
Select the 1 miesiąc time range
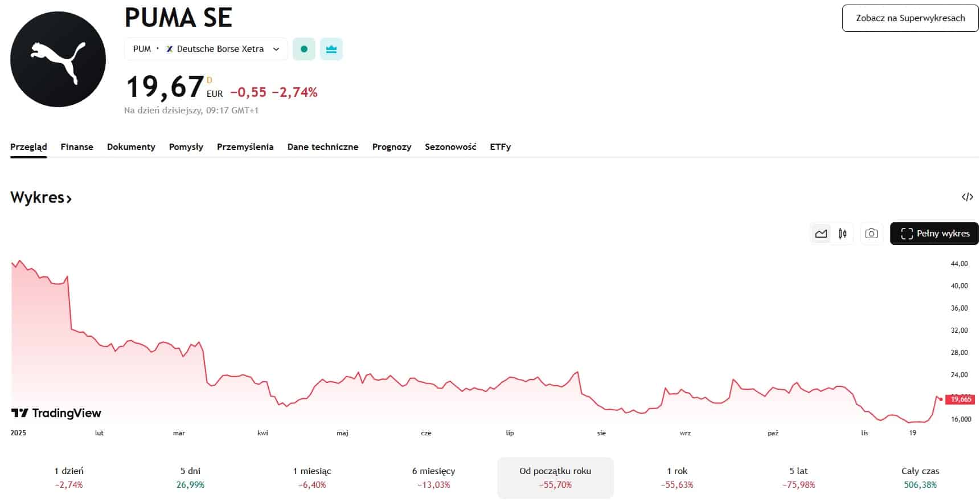(312, 477)
